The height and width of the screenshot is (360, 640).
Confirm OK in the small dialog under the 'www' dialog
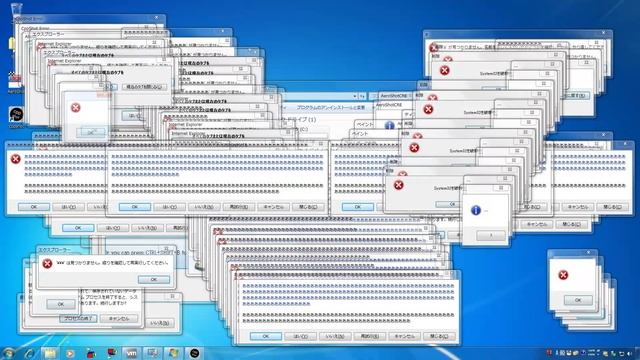click(60, 304)
